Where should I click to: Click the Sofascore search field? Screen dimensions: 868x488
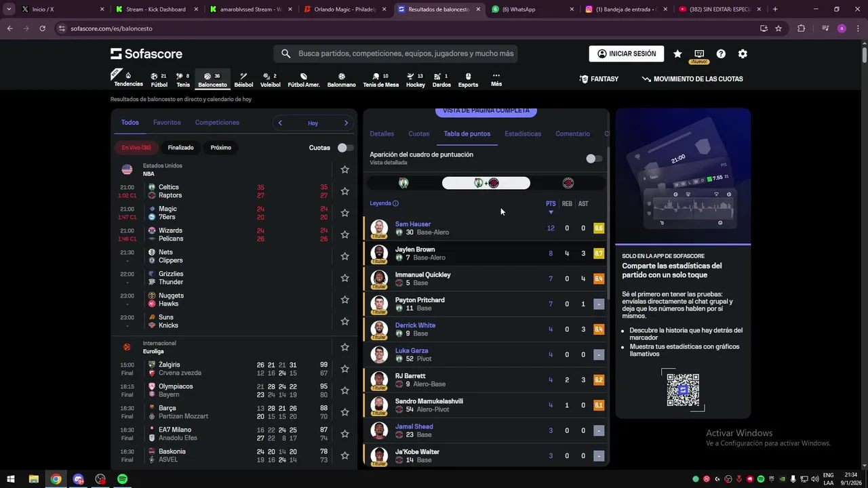click(x=396, y=54)
